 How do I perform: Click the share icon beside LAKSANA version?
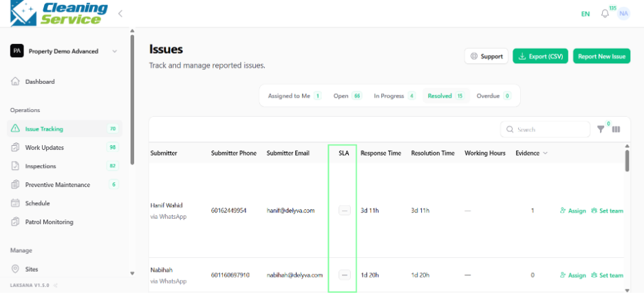click(x=56, y=285)
